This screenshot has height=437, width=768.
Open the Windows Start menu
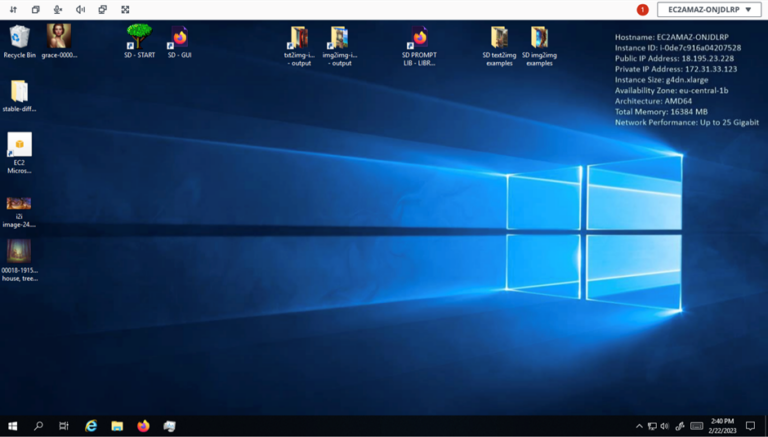point(13,426)
